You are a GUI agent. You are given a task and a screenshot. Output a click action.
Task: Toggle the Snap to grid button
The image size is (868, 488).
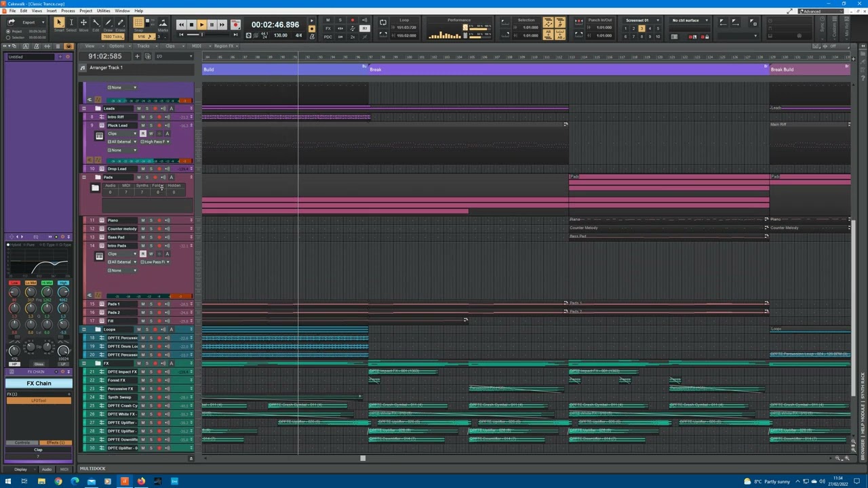139,22
